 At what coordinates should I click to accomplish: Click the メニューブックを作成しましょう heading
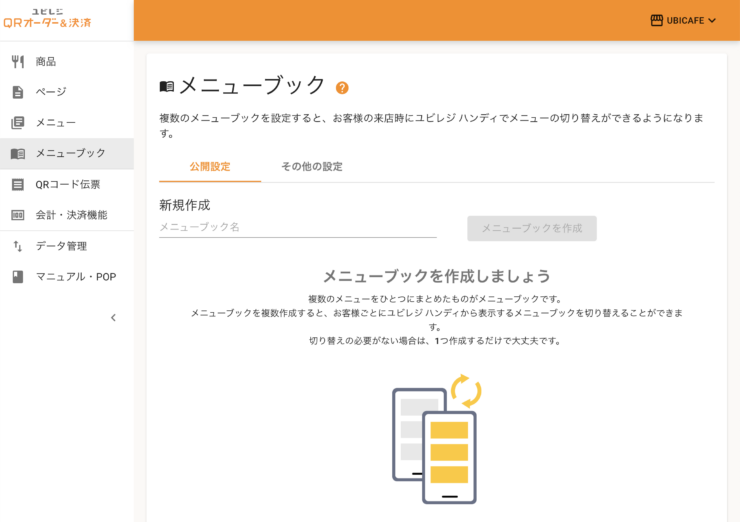tap(437, 276)
